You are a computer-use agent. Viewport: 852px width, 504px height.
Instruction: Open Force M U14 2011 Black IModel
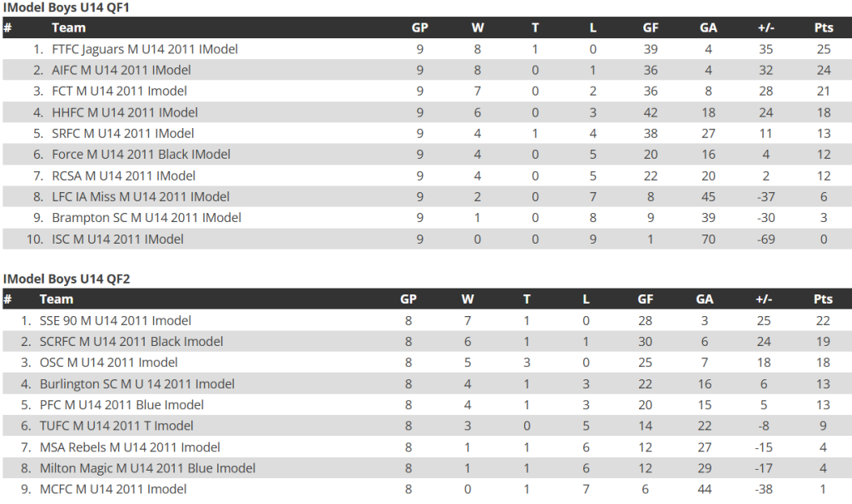[141, 154]
